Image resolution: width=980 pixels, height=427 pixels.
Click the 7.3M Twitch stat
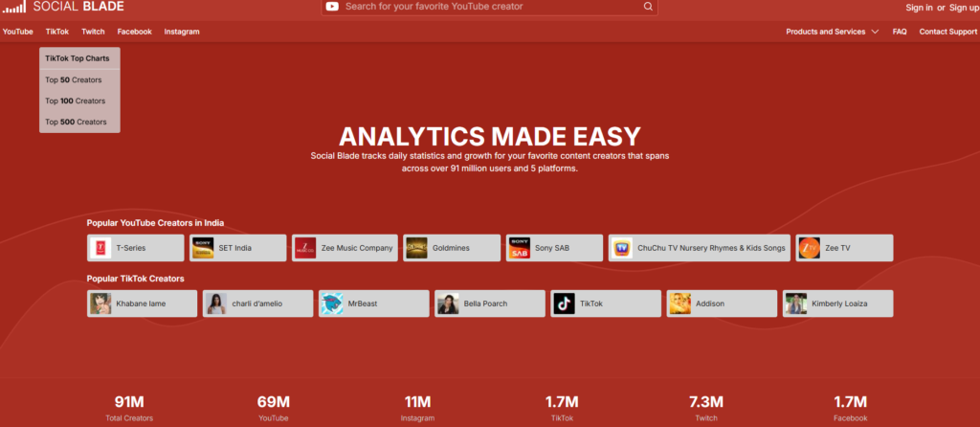pos(706,408)
